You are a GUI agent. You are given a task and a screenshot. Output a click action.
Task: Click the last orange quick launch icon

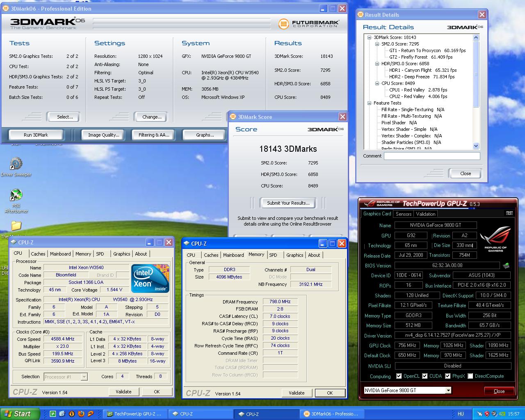tap(91, 414)
